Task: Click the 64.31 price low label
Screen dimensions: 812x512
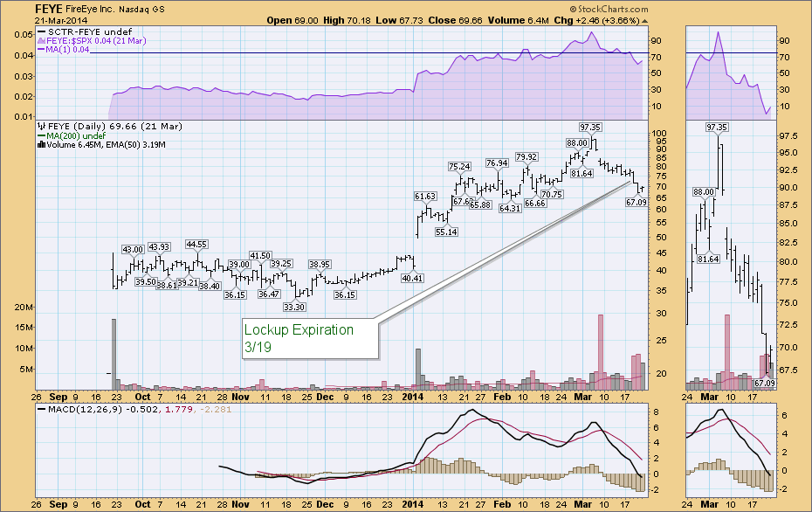Action: click(510, 208)
